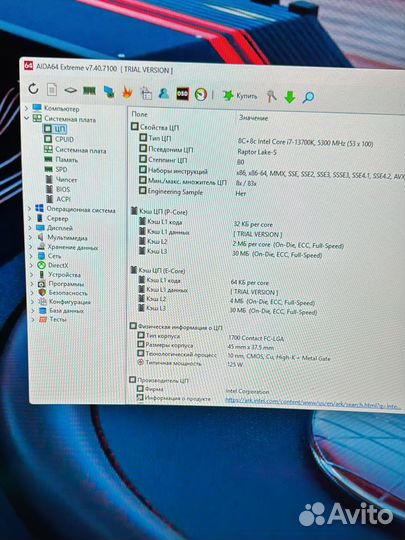This screenshot has width=405, height=540.
Task: Click the wrench preferences toolbar icon
Action: pos(272,97)
